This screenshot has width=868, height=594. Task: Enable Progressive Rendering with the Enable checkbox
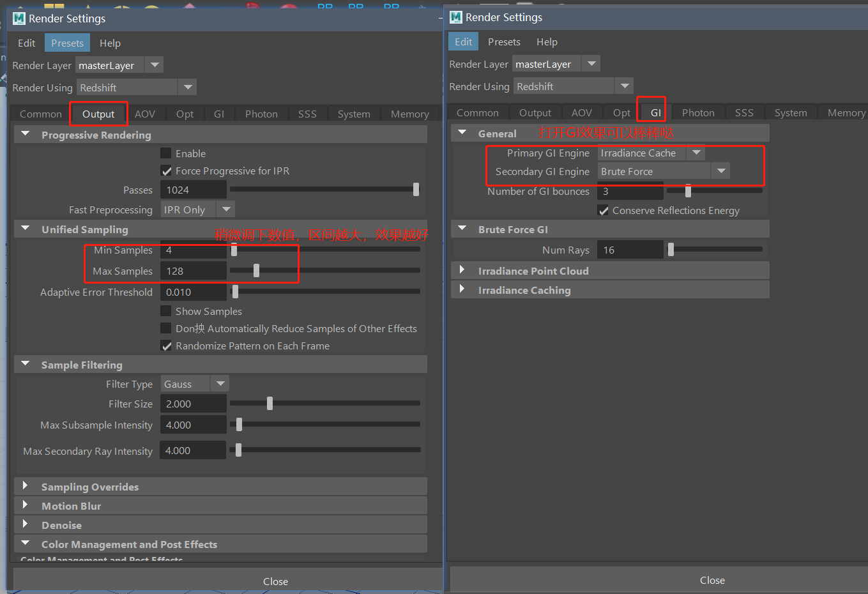point(166,153)
